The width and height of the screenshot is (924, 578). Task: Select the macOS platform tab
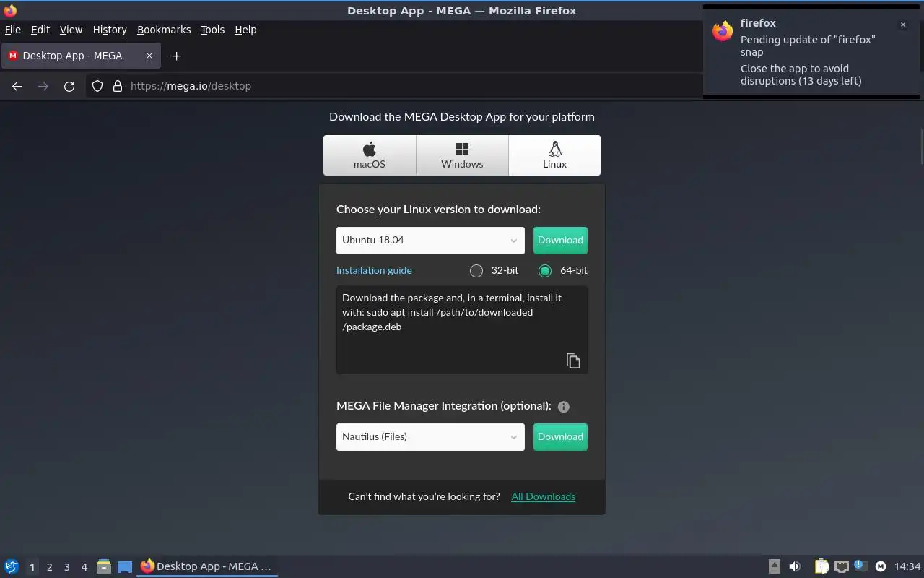(370, 155)
